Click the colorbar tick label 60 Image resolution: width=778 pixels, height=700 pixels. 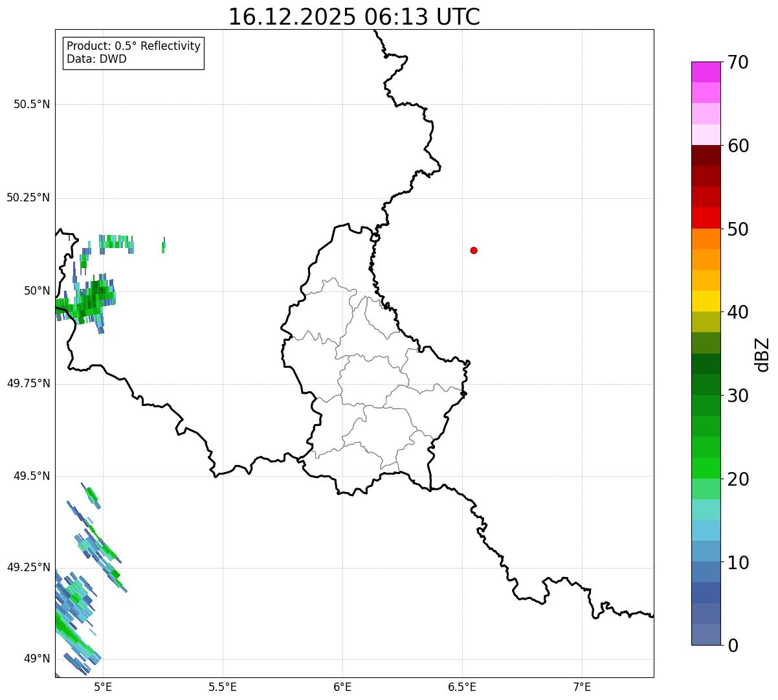coord(738,146)
